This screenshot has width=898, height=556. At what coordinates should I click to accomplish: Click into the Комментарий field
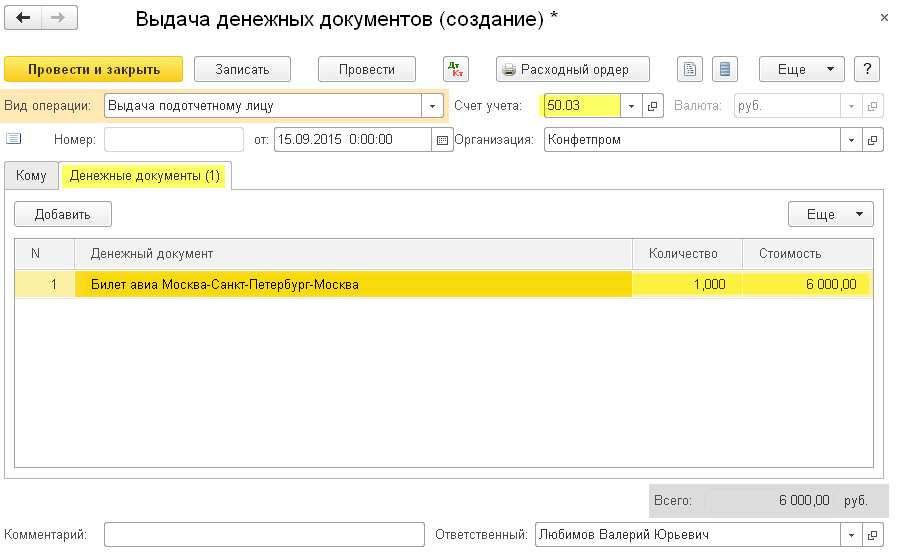click(x=264, y=535)
